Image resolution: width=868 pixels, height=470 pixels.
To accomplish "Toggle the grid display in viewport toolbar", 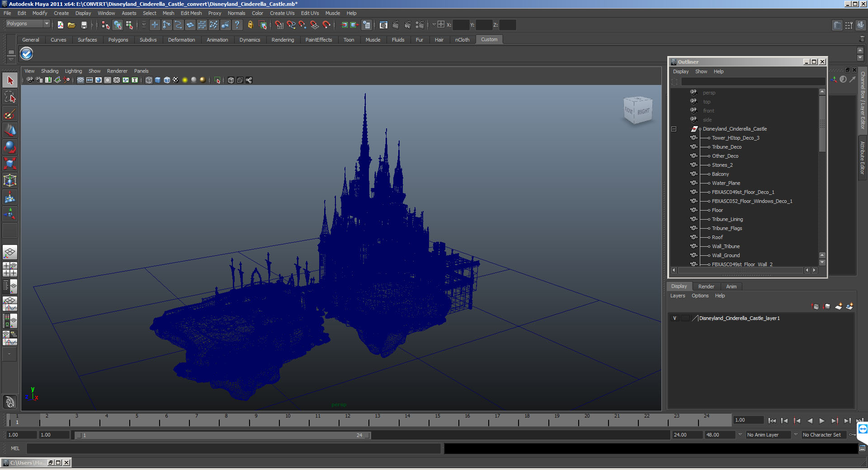I will [x=80, y=80].
